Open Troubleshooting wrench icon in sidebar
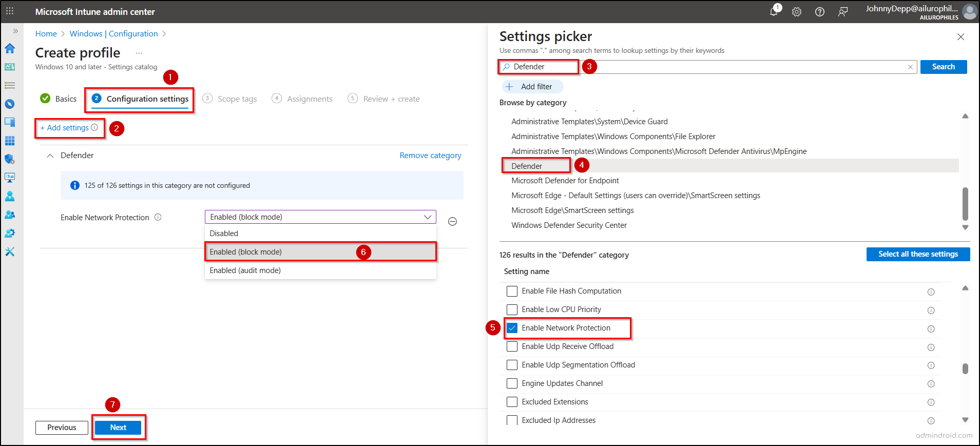 point(10,251)
